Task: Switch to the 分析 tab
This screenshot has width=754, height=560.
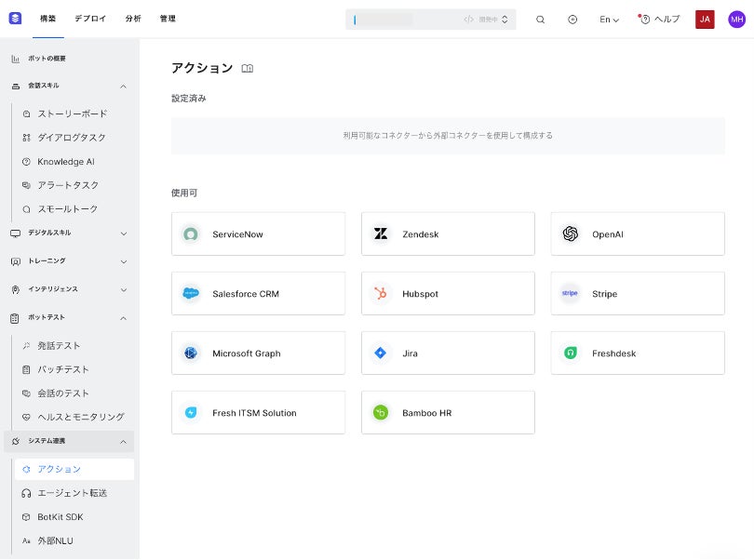Action: 133,19
